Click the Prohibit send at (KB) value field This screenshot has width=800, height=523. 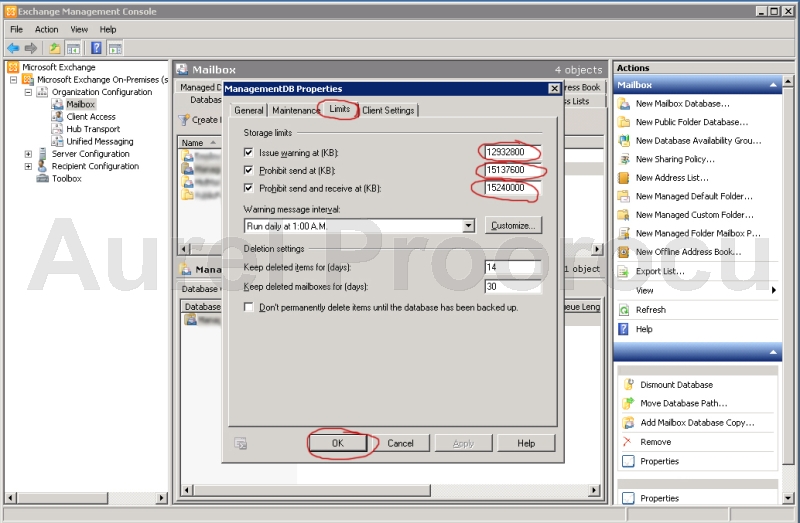[513, 170]
